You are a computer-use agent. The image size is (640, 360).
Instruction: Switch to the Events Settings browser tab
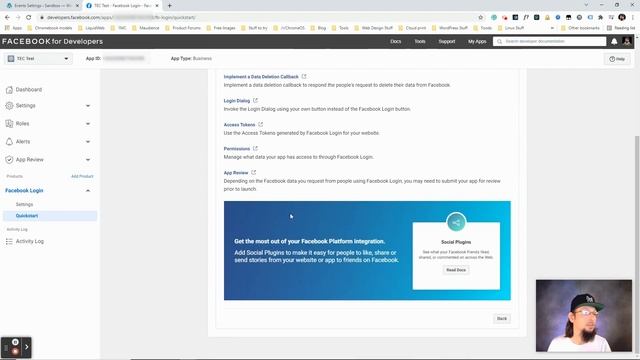[x=41, y=6]
